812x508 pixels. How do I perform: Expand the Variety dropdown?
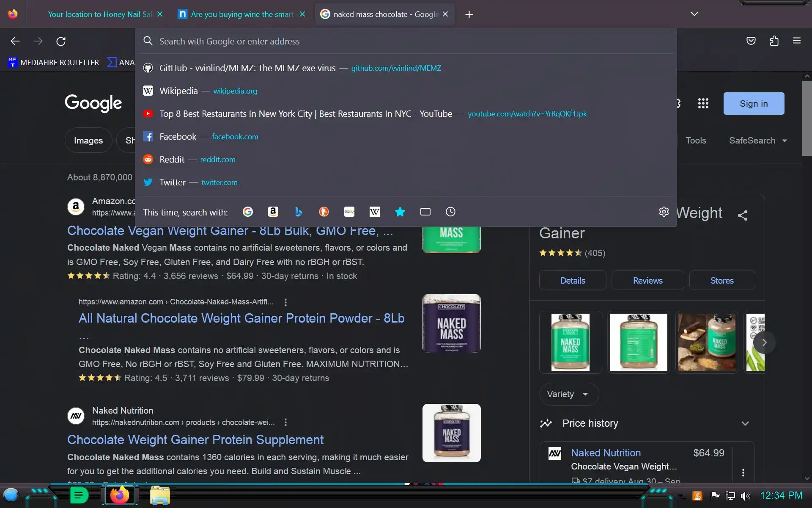(x=568, y=394)
